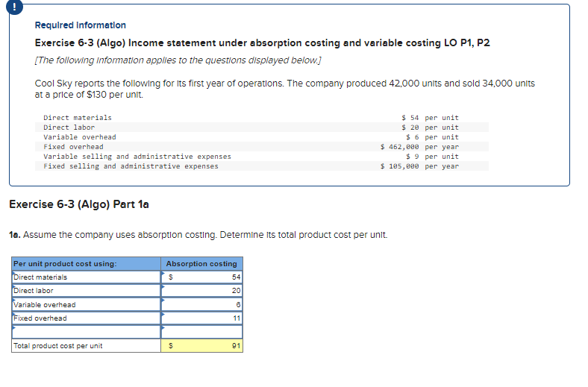Viewport: 588px width, 387px height.
Task: Click the 'Per unit product cost using:' header
Action: point(87,264)
